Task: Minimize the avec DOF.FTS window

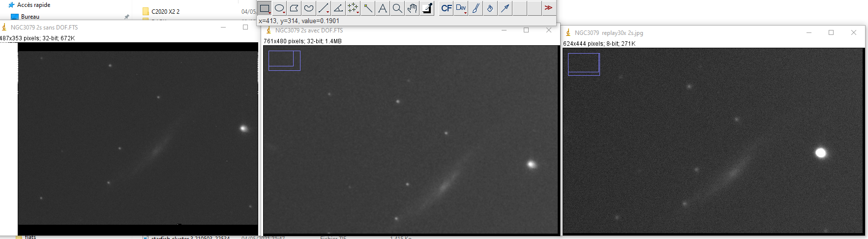Action: (x=504, y=30)
